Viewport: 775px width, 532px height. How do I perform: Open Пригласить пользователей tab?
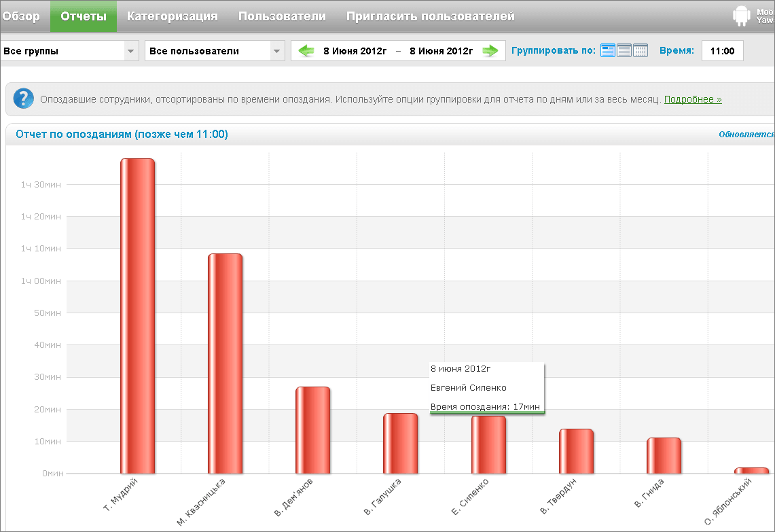[430, 16]
